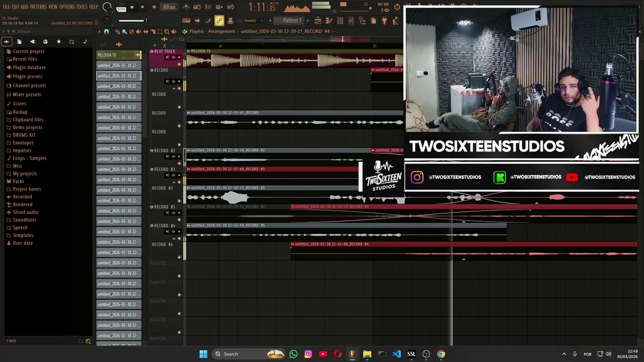The width and height of the screenshot is (644, 362).
Task: Open WhatsApp from the Windows taskbar
Action: coord(293,354)
